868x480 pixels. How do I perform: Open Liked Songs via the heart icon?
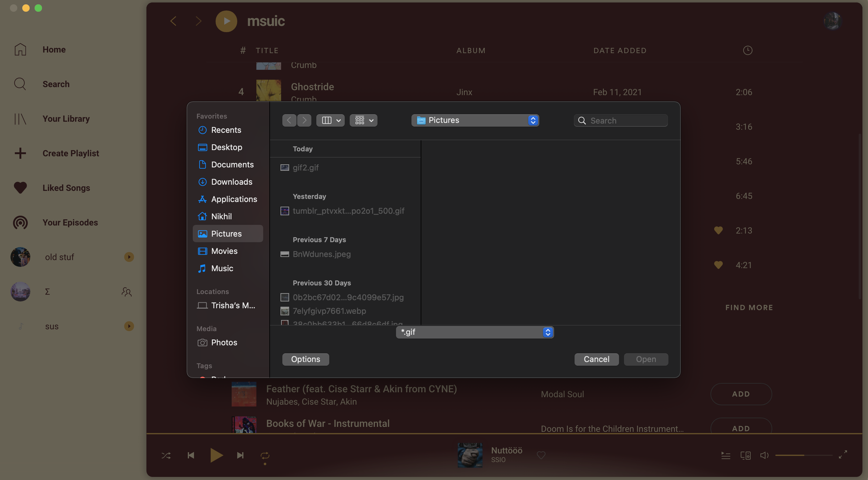20,187
